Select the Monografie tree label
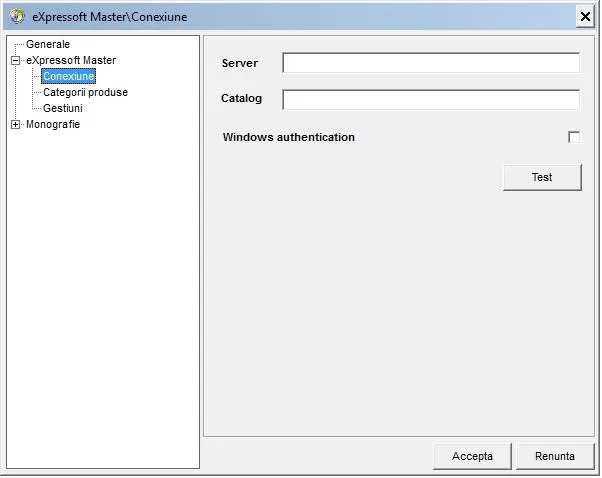This screenshot has height=478, width=602. click(53, 124)
